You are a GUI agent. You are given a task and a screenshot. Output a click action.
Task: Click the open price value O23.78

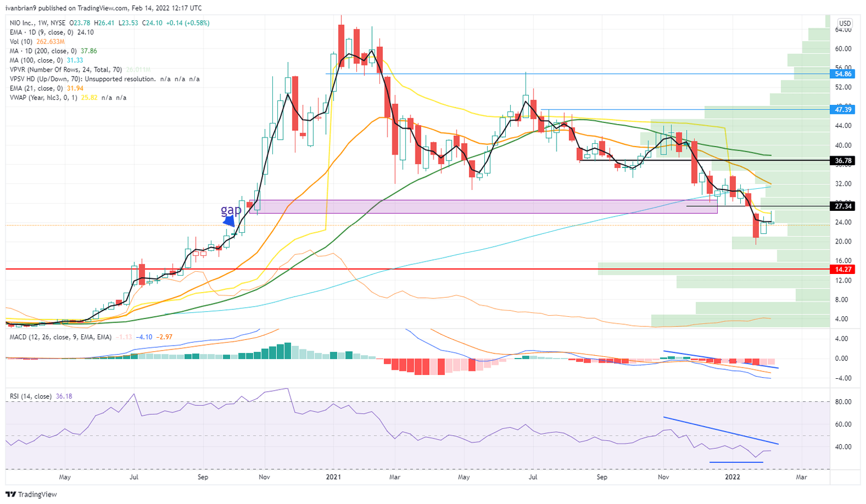[79, 23]
